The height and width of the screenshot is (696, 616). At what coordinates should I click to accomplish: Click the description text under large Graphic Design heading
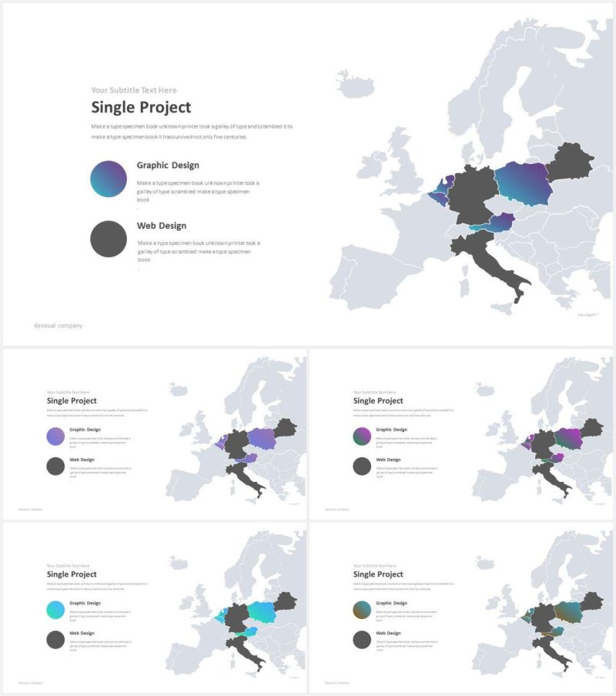coord(197,191)
